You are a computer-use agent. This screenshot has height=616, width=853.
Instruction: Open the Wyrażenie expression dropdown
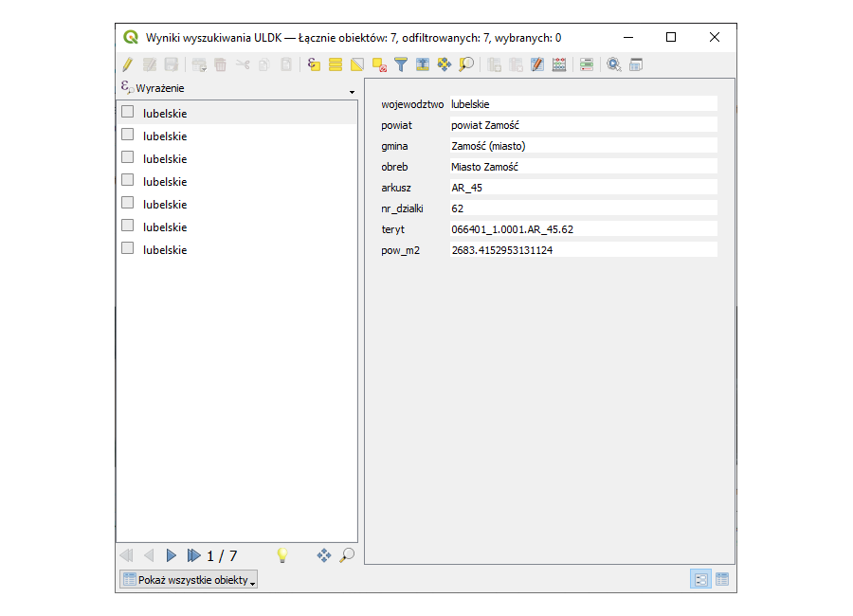tap(352, 89)
